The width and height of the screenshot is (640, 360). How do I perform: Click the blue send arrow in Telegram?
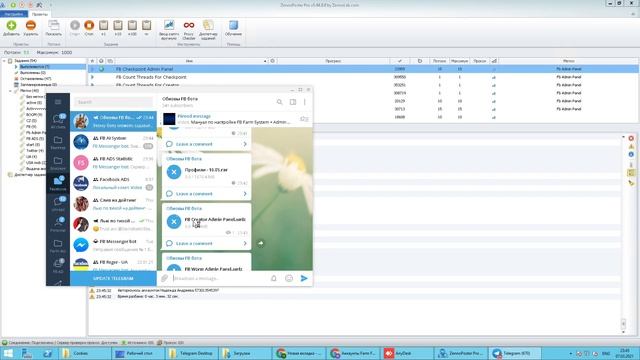(x=304, y=278)
